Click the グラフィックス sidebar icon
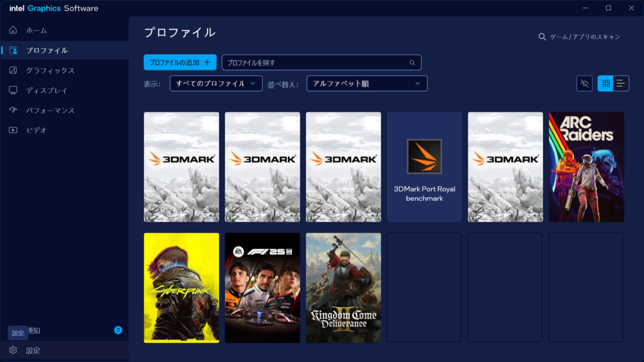644x362 pixels. click(x=13, y=70)
